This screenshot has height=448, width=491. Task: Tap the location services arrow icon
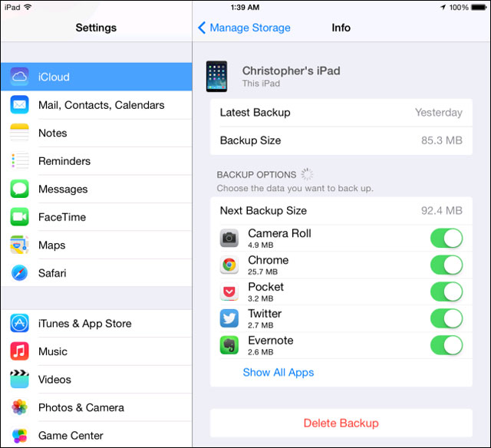443,7
